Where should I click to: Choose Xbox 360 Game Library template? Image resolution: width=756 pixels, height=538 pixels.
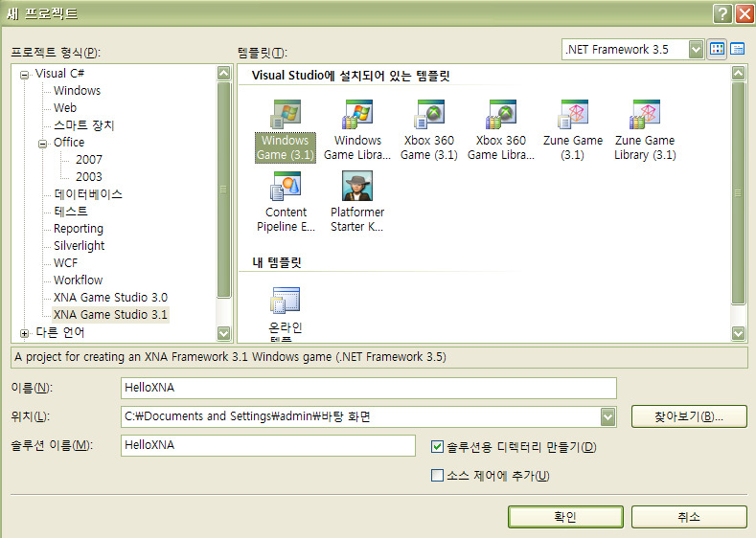[501, 130]
